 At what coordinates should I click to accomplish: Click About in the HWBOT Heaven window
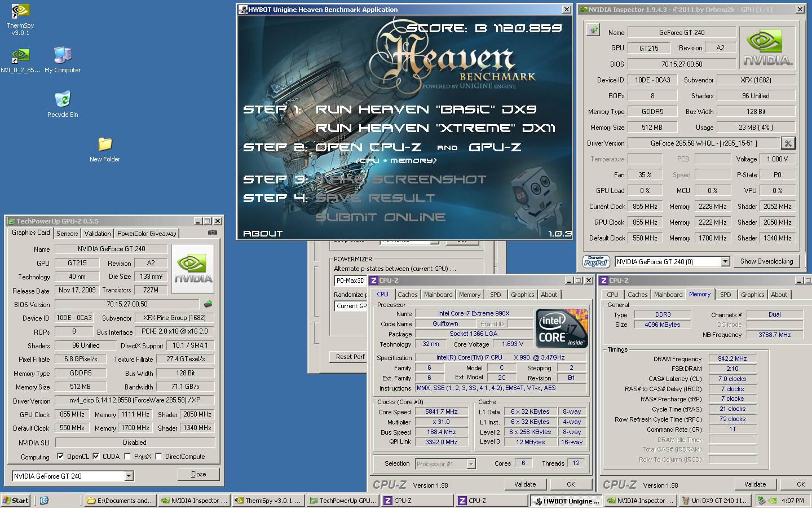click(x=263, y=233)
